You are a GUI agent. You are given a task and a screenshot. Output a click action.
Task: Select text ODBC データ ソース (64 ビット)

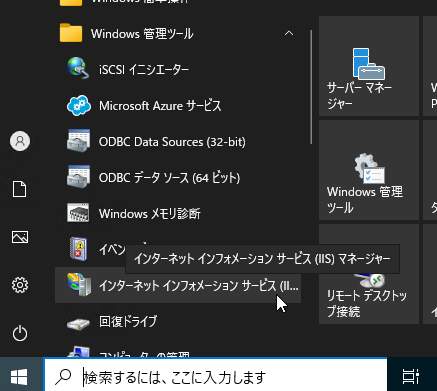click(x=169, y=178)
